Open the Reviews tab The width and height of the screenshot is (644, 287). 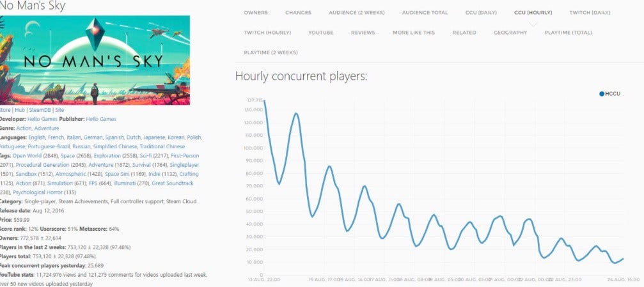363,33
